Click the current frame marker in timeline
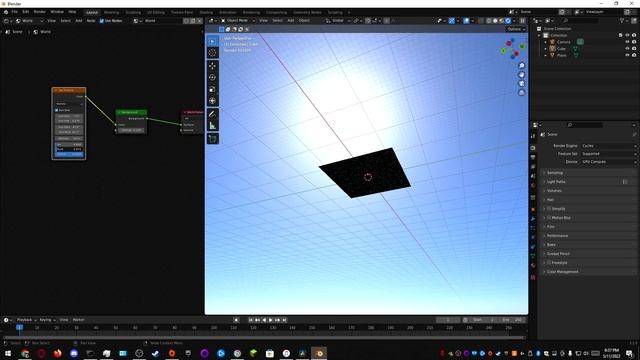Viewport: 640px width, 360px height. (20, 327)
